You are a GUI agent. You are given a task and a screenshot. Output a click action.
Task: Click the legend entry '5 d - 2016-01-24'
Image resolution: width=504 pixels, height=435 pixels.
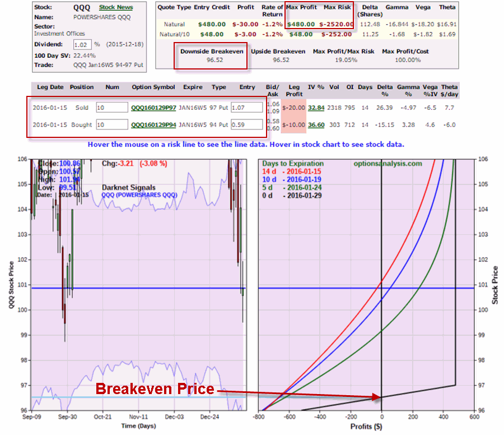point(292,188)
